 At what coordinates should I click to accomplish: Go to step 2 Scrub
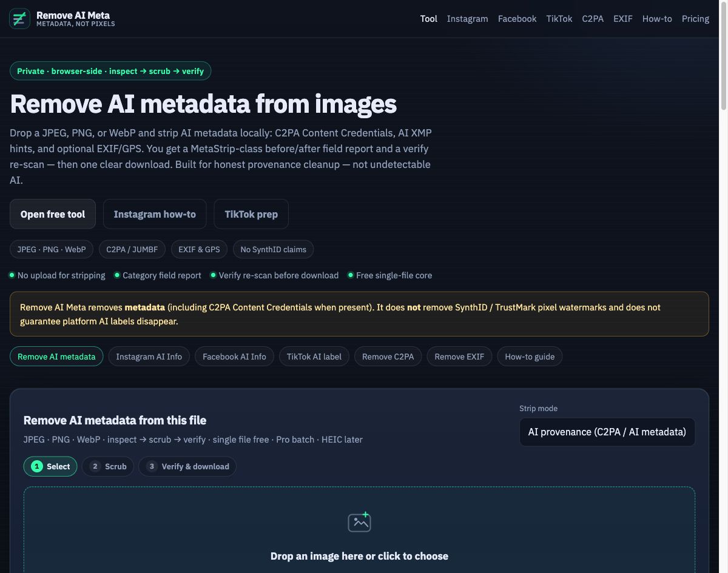pos(108,466)
